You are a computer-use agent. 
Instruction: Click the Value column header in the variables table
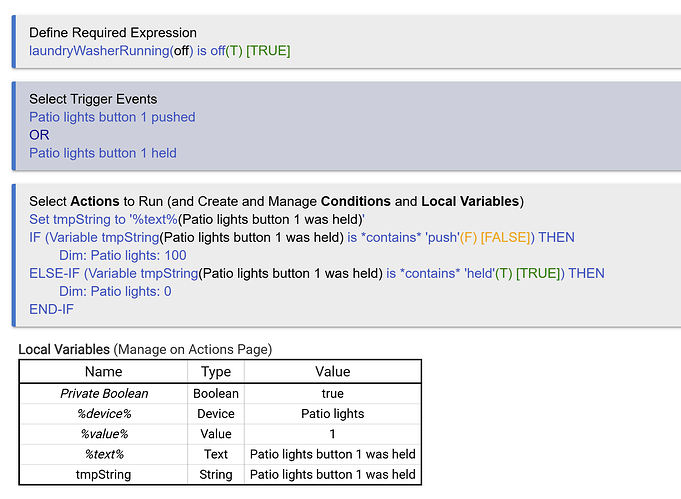click(x=332, y=372)
